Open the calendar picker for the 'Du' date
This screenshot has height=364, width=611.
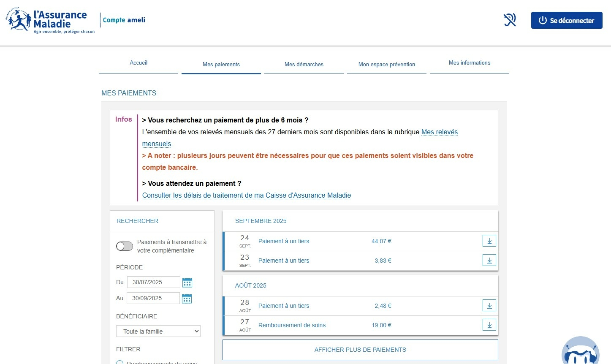(187, 283)
